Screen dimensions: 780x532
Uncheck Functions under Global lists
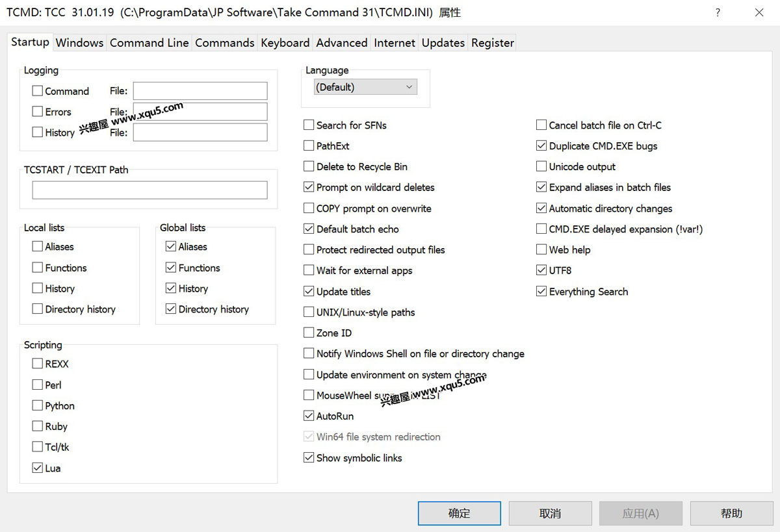(171, 268)
